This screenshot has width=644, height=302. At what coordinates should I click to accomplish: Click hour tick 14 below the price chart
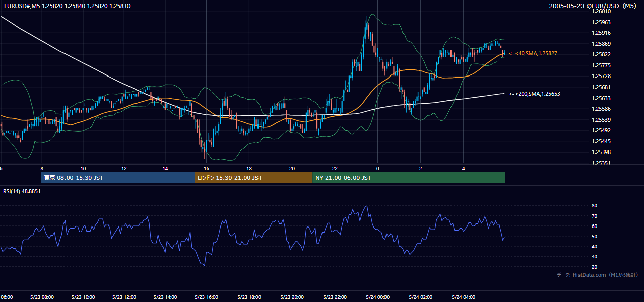(165, 168)
